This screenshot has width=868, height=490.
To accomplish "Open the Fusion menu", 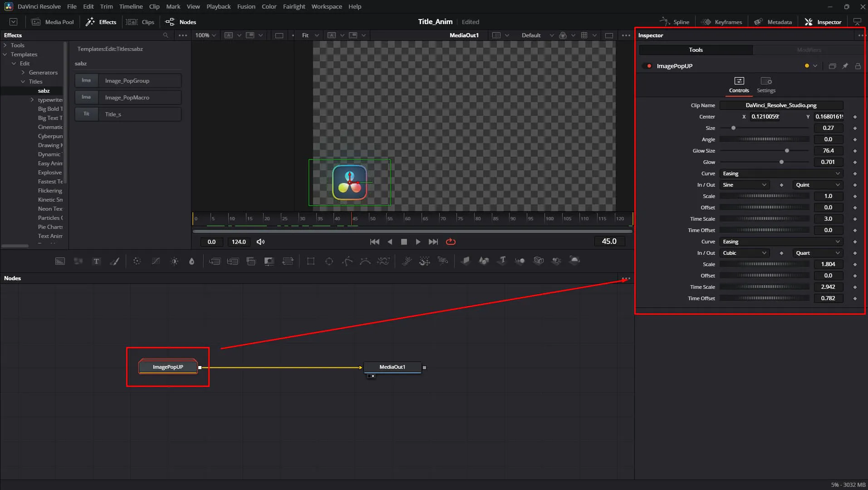I will pos(246,6).
